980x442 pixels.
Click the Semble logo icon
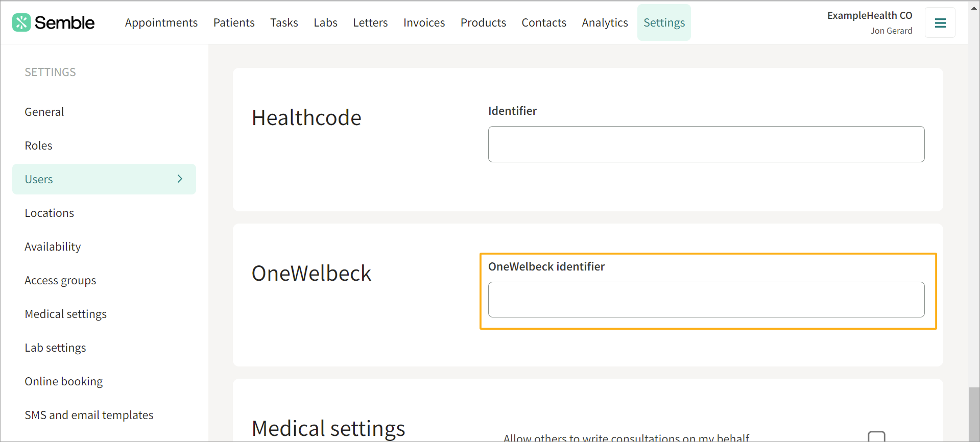coord(21,22)
